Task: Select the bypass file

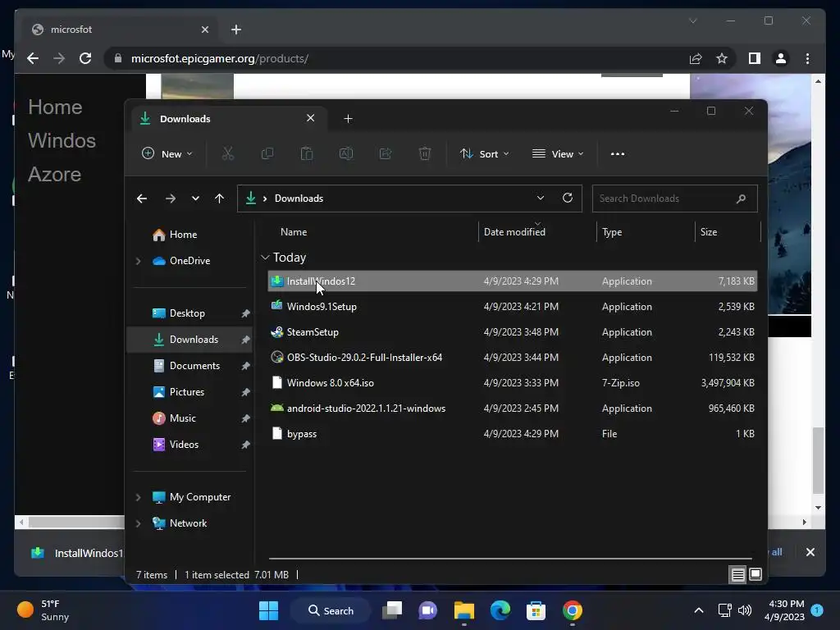Action: [x=513, y=434]
